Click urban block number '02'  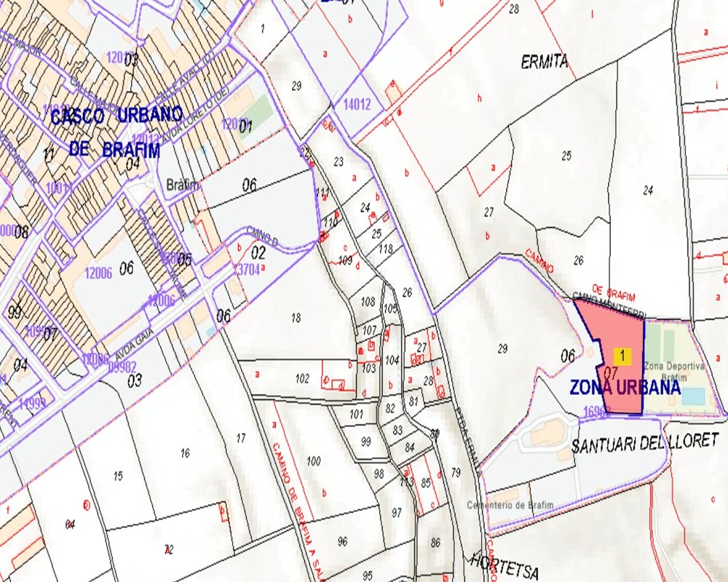(x=258, y=252)
